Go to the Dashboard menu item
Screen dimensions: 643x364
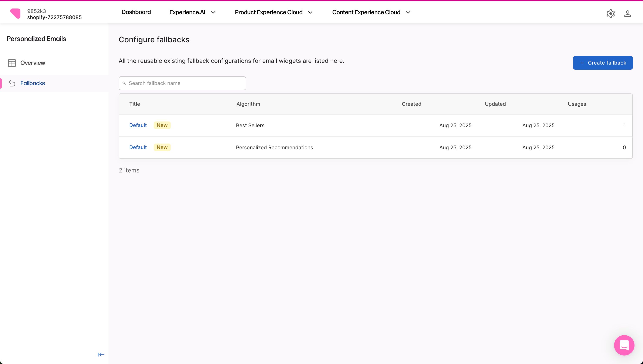coord(136,12)
